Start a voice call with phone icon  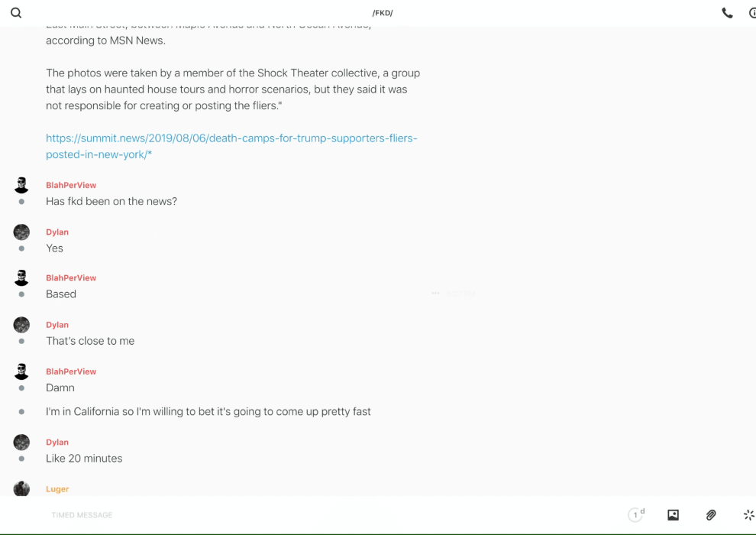[x=727, y=13]
